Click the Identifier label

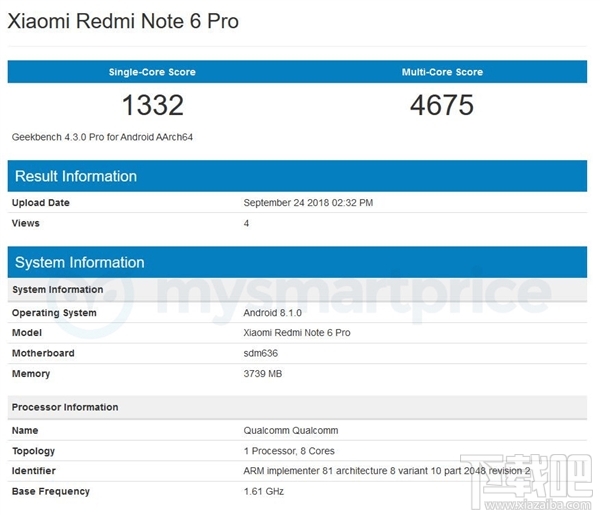pos(34,471)
